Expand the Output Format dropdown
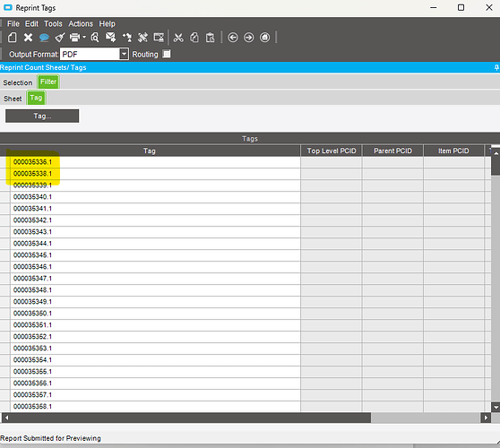The height and width of the screenshot is (448, 500). click(x=124, y=54)
